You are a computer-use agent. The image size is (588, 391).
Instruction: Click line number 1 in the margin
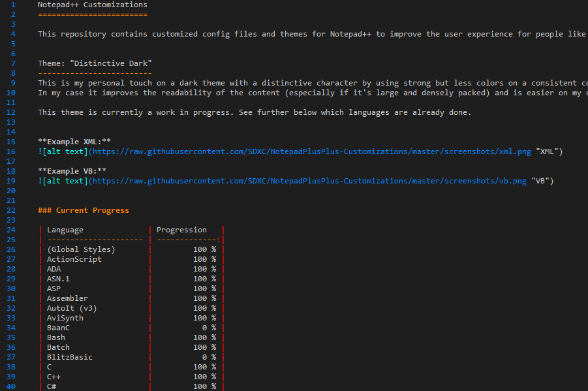(13, 5)
